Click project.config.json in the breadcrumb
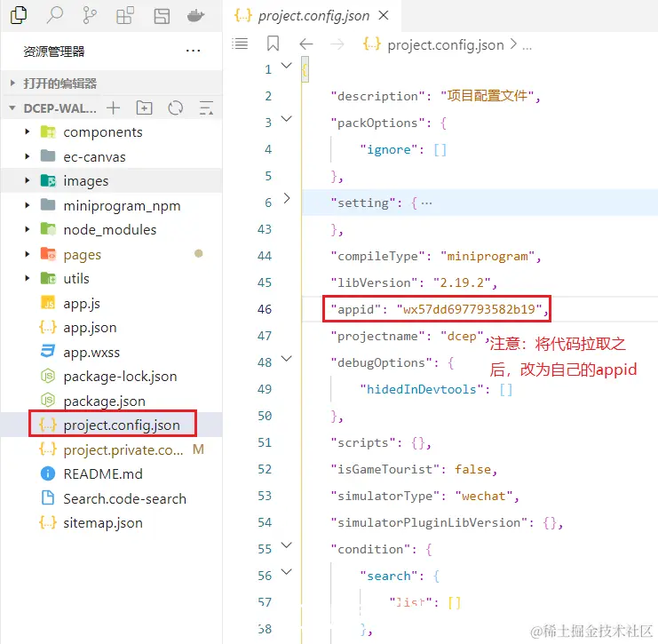658x644 pixels. [x=445, y=45]
